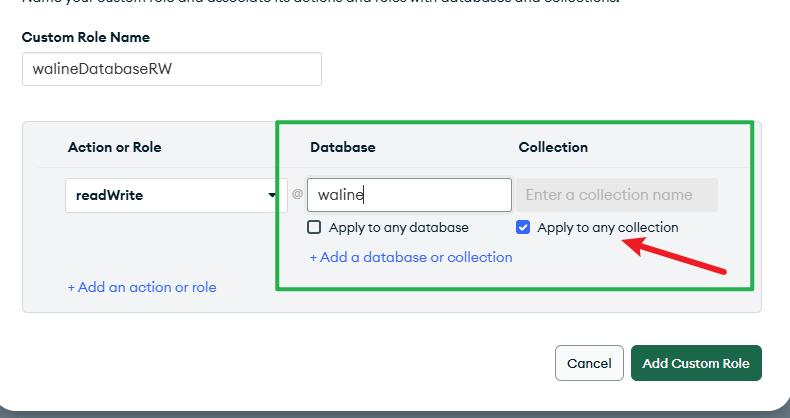Viewport: 790px width, 418px height.
Task: Click the 'Database' column header
Action: click(342, 147)
